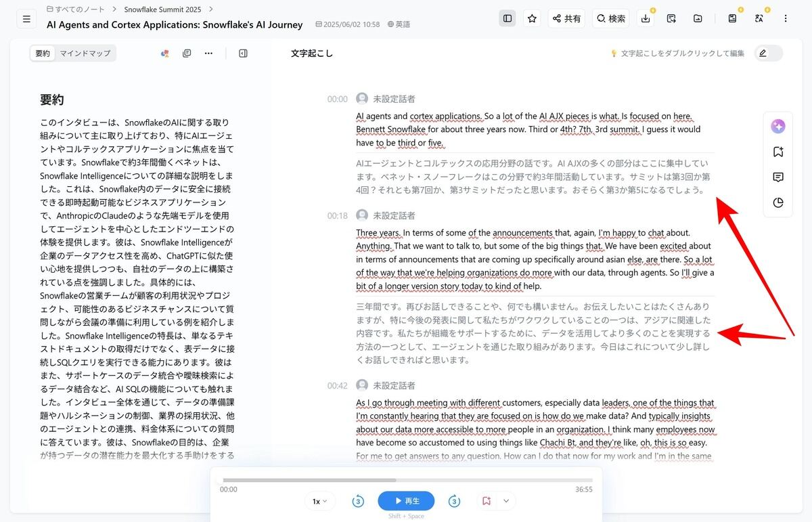Click the transcript transfer icon in top toolbar

[671, 18]
